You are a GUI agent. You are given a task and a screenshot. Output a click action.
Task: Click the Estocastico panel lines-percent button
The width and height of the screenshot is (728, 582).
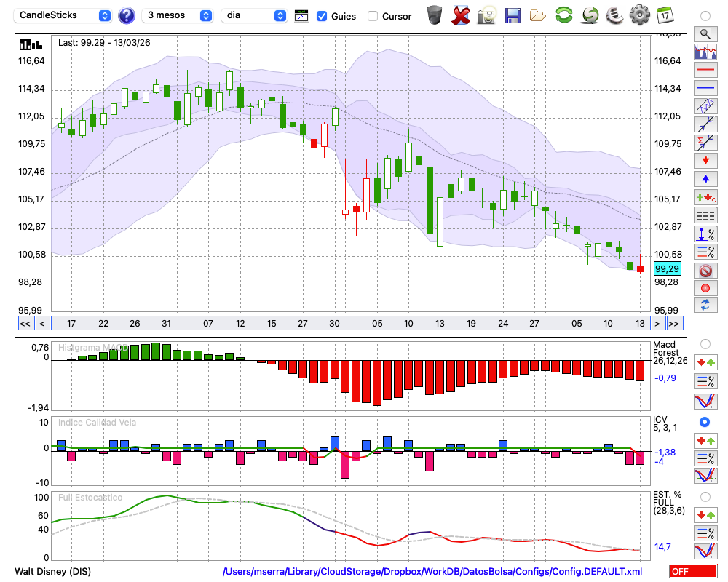(x=705, y=533)
